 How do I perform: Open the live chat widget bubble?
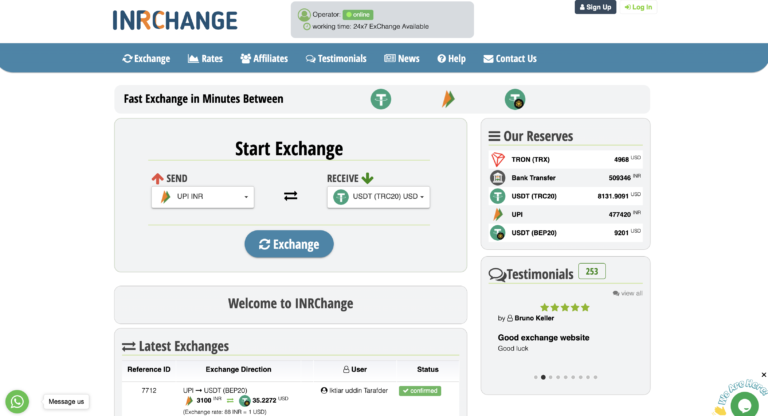coord(743,404)
